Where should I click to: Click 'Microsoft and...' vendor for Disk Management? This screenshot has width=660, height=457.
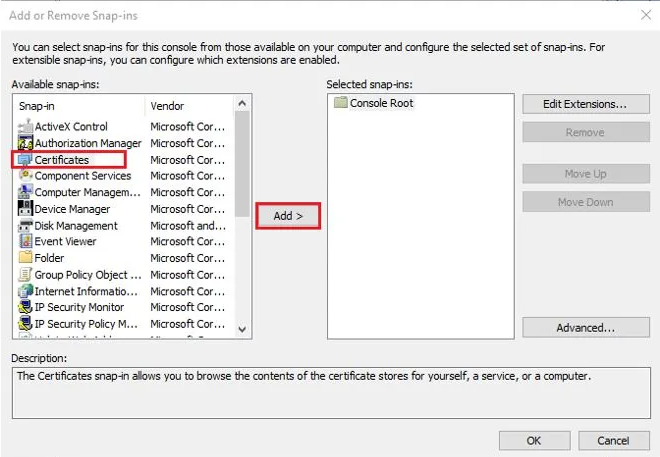tap(188, 226)
